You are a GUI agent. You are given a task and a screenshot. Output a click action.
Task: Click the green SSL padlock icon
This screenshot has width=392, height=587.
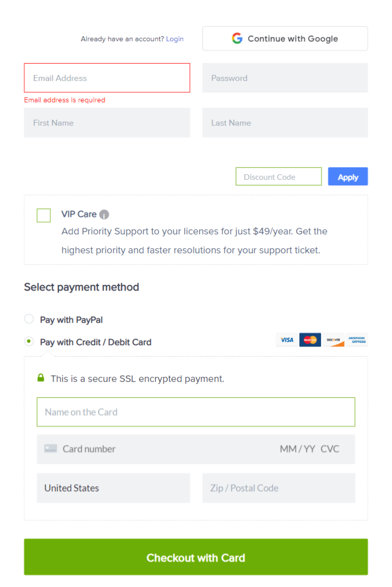(41, 378)
